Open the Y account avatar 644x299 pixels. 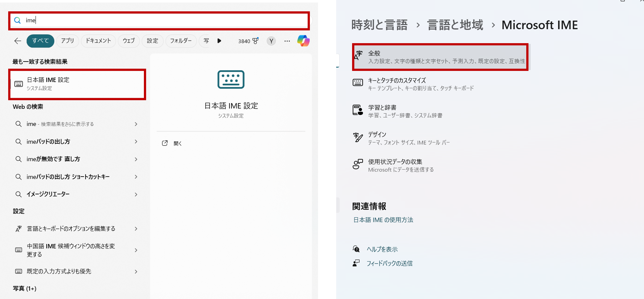pyautogui.click(x=271, y=41)
